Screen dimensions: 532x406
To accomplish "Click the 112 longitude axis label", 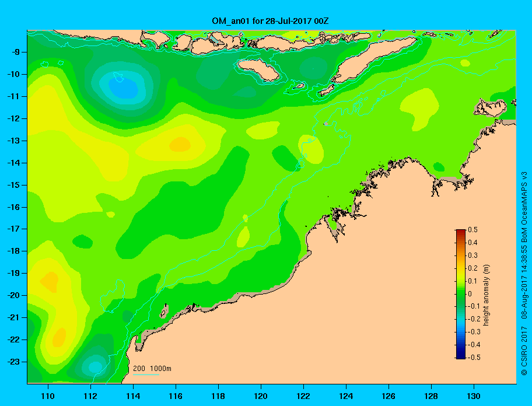I will [x=90, y=396].
